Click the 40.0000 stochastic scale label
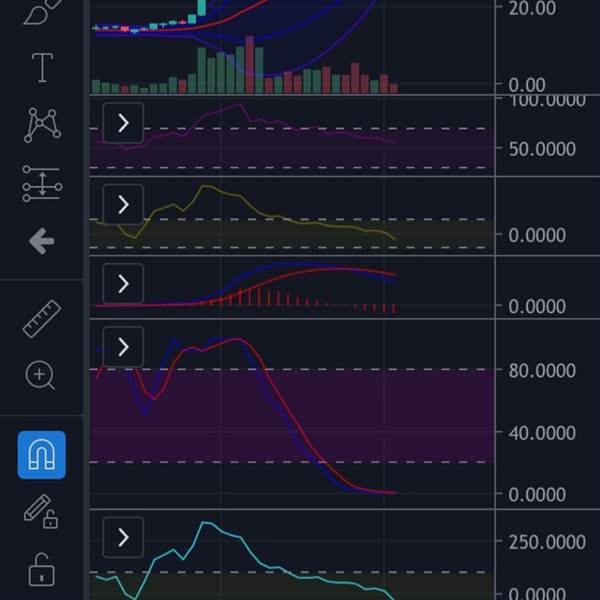The image size is (600, 600). (x=542, y=433)
